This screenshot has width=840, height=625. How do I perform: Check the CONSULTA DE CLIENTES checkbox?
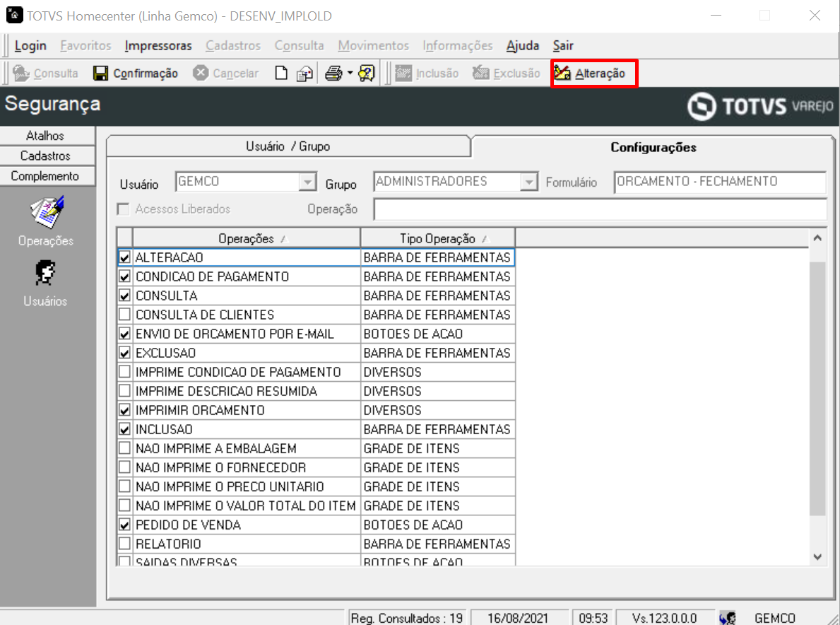pos(125,315)
